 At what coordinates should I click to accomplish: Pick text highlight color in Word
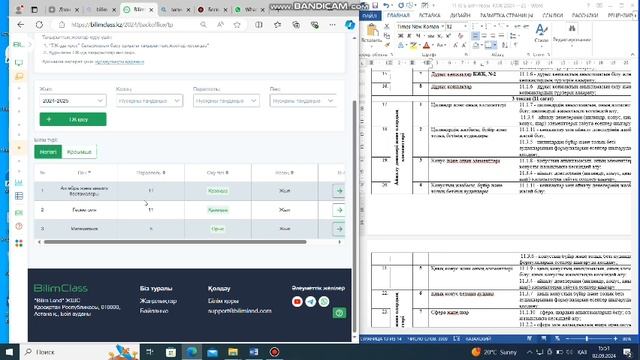[x=413, y=45]
